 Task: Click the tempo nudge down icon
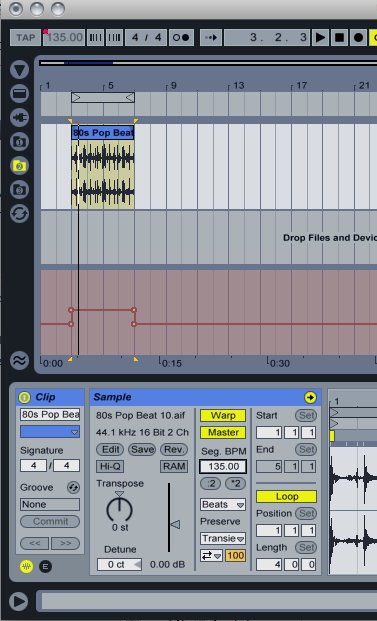[x=95, y=38]
